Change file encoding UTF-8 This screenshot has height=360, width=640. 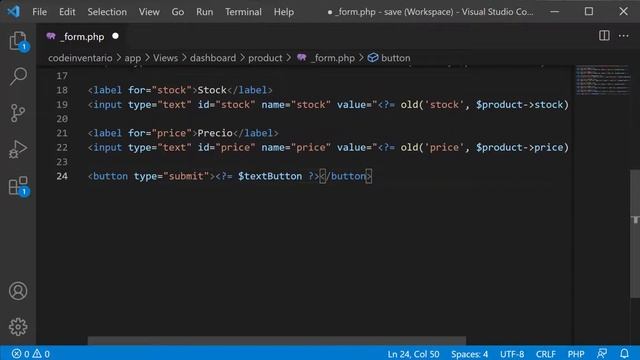coord(512,353)
